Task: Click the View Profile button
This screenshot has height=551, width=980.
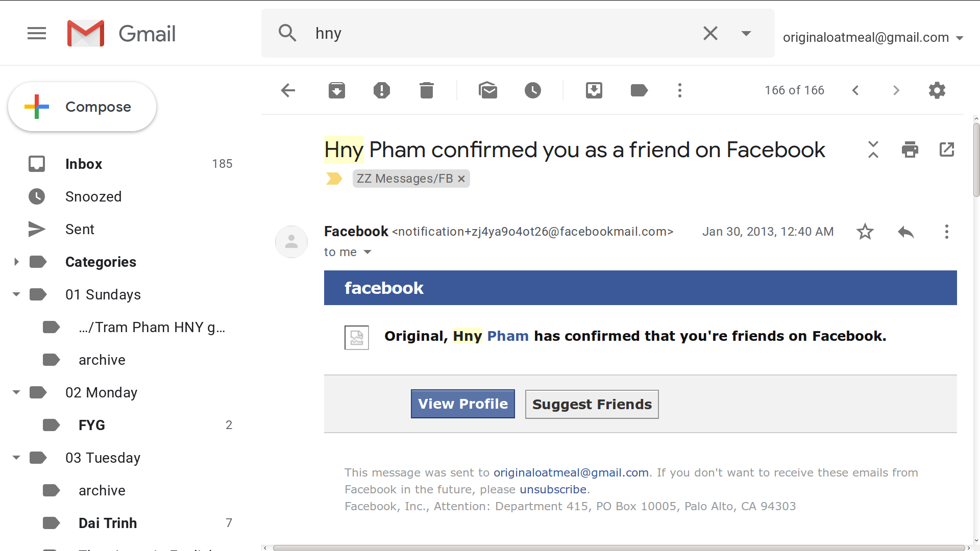Action: click(462, 404)
